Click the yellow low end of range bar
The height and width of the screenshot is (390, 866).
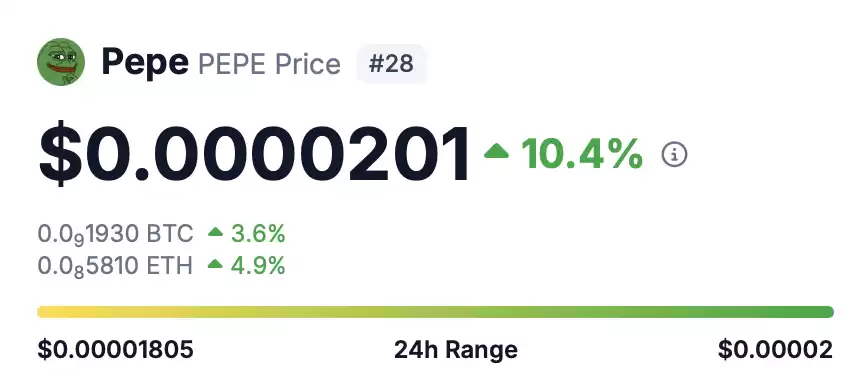tap(44, 312)
